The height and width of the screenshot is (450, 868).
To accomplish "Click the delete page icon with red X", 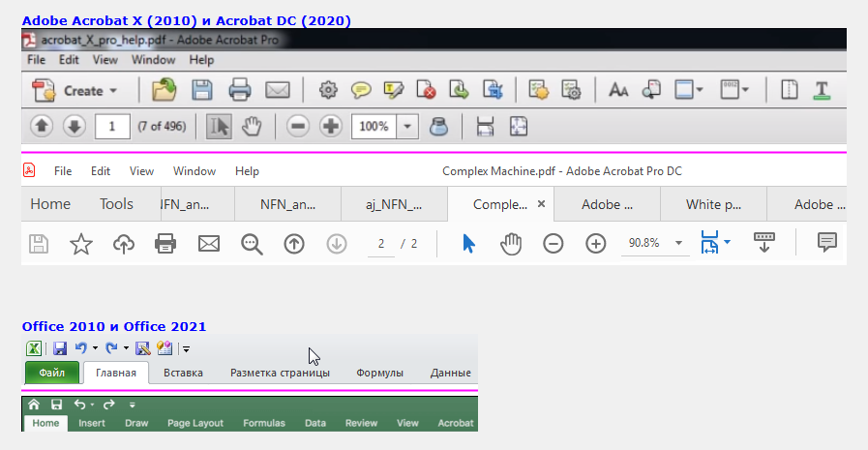I will tap(426, 90).
